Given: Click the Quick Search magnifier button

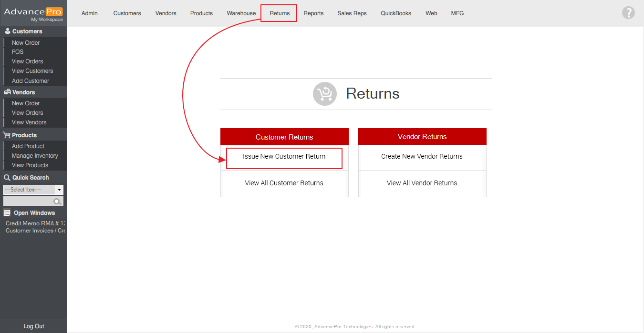Looking at the screenshot, I should [58, 202].
